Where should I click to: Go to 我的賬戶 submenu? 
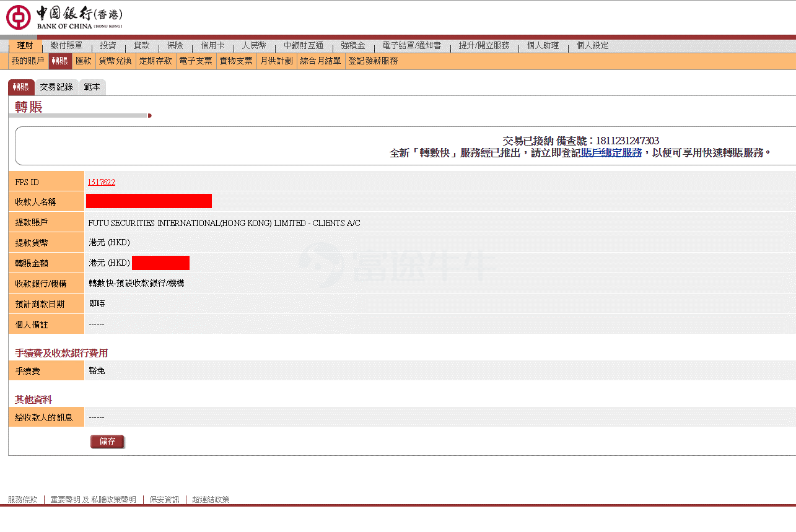click(x=28, y=61)
